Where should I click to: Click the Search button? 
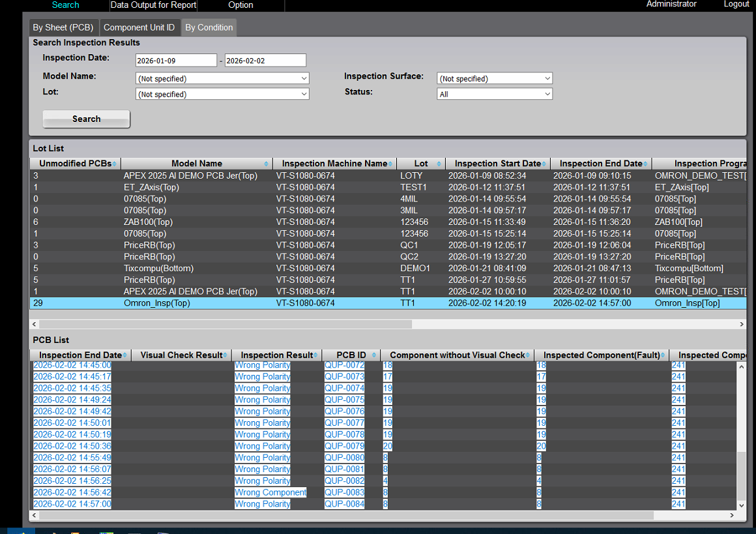pyautogui.click(x=86, y=119)
